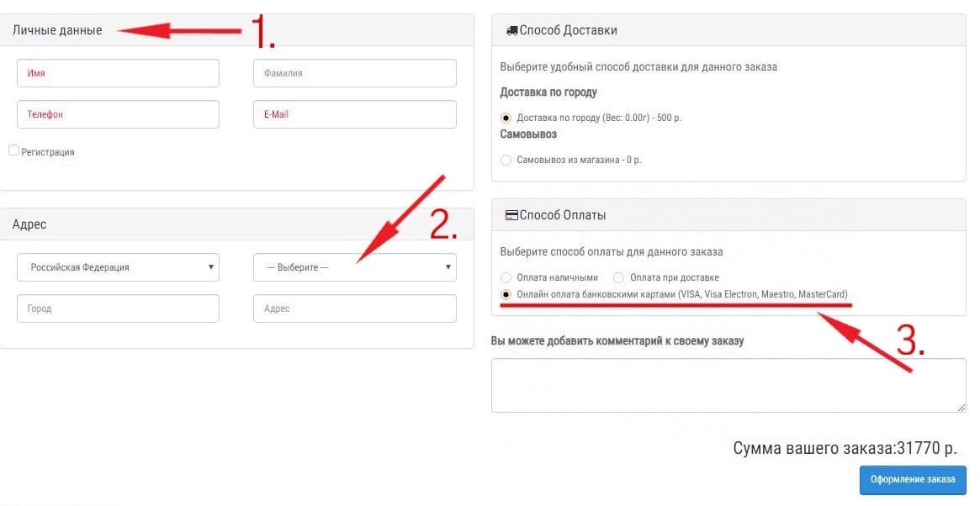Screen dimensions: 980x506
Task: Expand the Выберите region dropdown
Action: pyautogui.click(x=355, y=267)
